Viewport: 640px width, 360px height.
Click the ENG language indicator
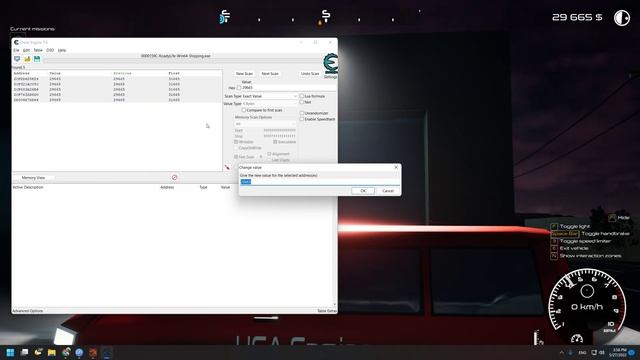[x=582, y=352]
